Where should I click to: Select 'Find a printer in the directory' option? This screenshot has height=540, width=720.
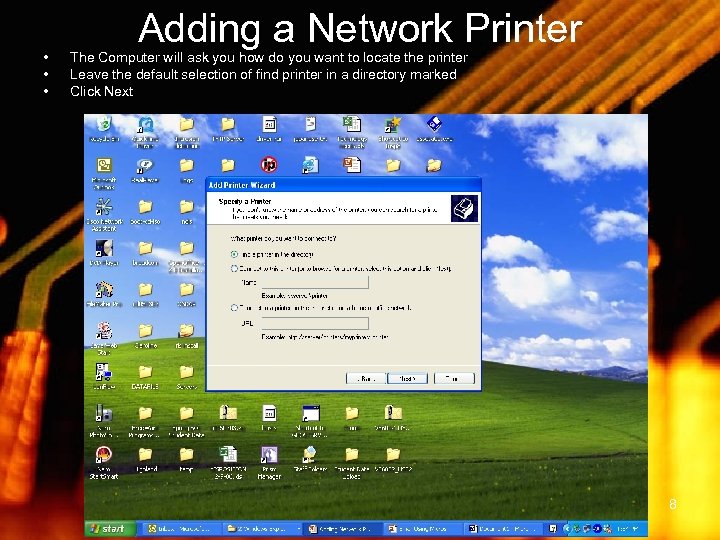tap(234, 254)
